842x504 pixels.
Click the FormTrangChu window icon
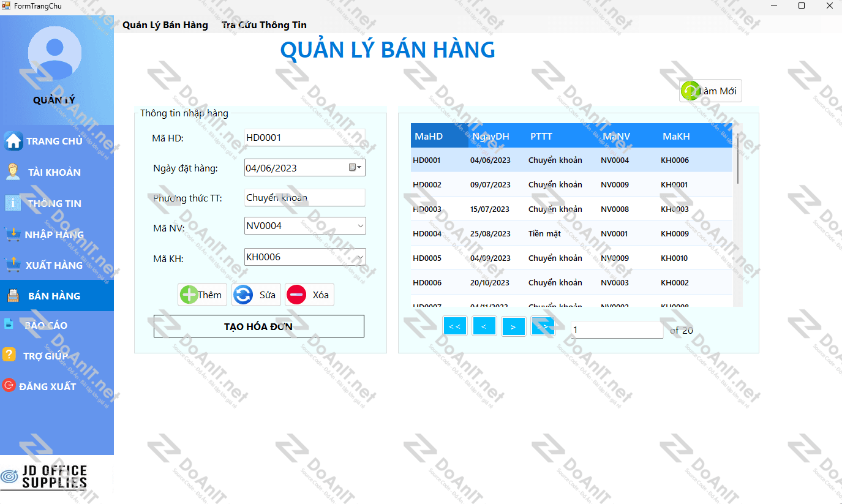tap(6, 6)
